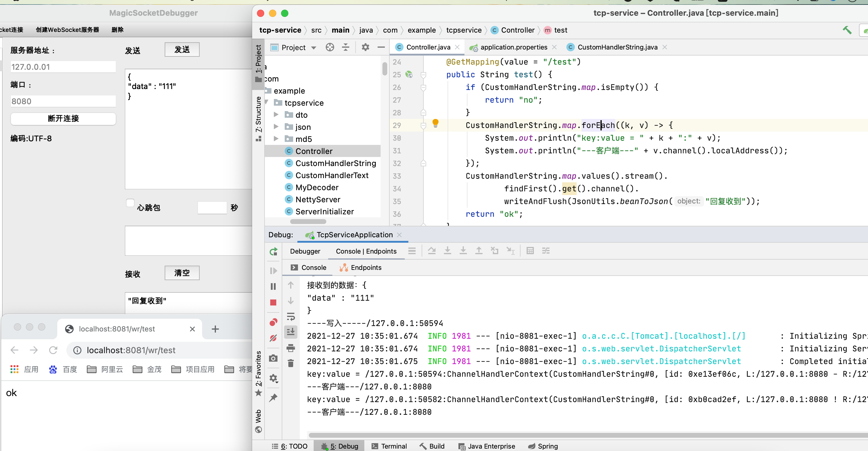This screenshot has width=868, height=451.
Task: Click the Print console icon
Action: point(290,348)
